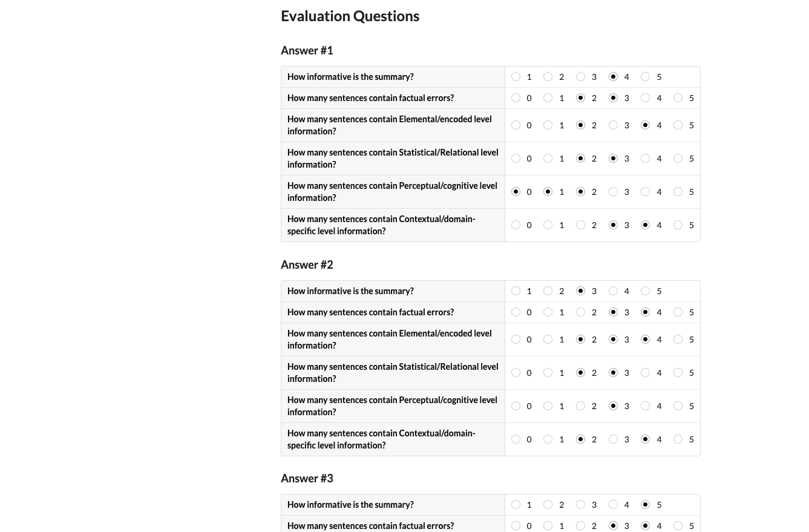The height and width of the screenshot is (532, 809).
Task: Pick 3 for Answer #1 Perceptual/cognitive row
Action: [x=613, y=192]
